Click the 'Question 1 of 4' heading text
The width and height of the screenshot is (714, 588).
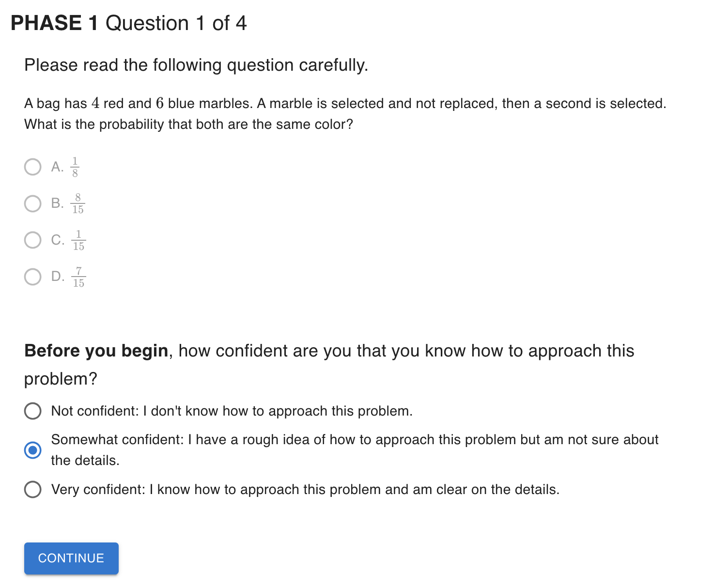click(x=176, y=23)
